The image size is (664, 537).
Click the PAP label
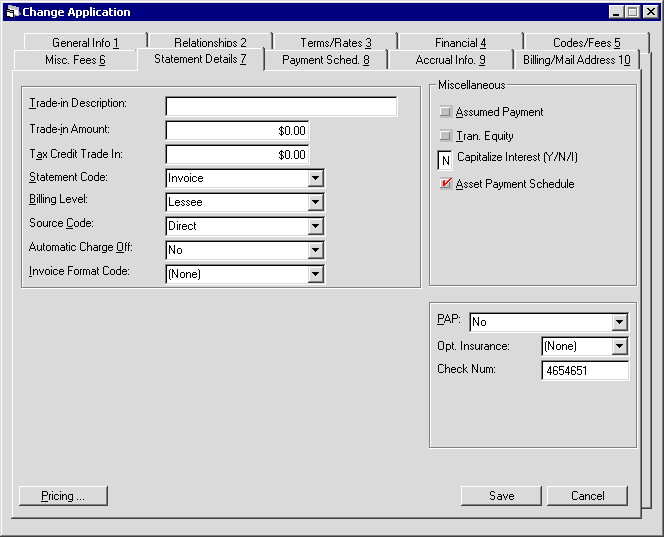click(448, 319)
